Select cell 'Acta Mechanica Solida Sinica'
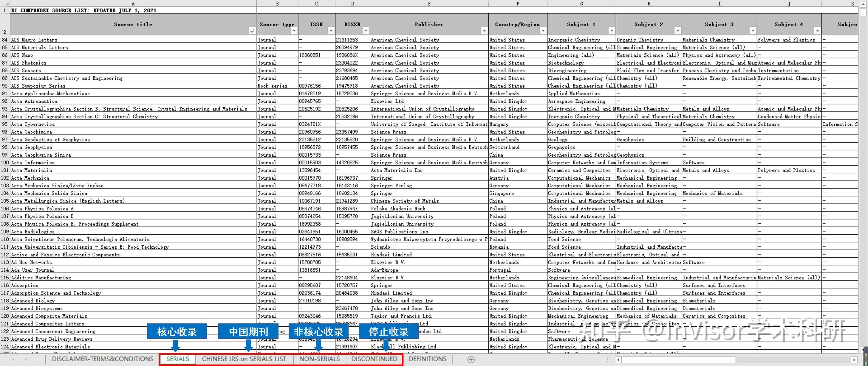868x366 pixels. (x=133, y=193)
